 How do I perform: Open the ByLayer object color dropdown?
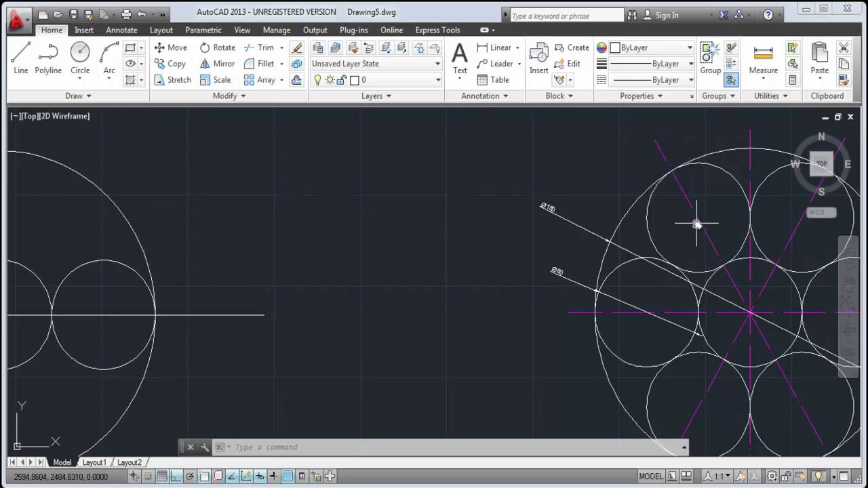[651, 47]
